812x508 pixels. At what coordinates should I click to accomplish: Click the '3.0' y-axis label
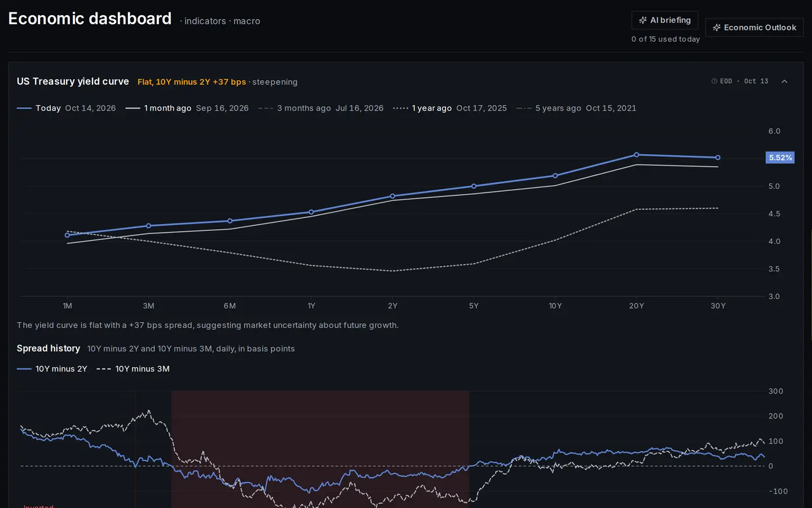(x=774, y=297)
